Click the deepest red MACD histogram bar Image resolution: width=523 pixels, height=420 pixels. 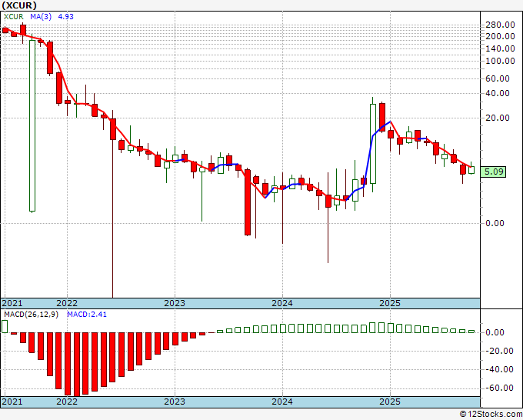(x=77, y=365)
